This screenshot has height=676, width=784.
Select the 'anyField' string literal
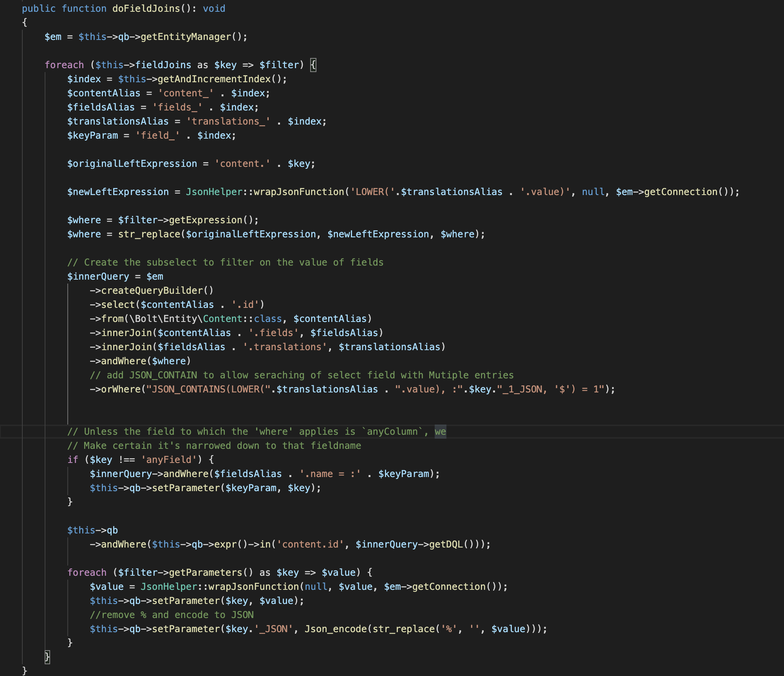point(169,459)
